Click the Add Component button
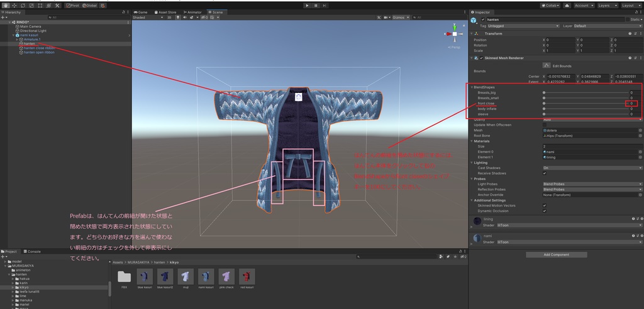Viewport: 644px width, 309px height. (x=556, y=255)
